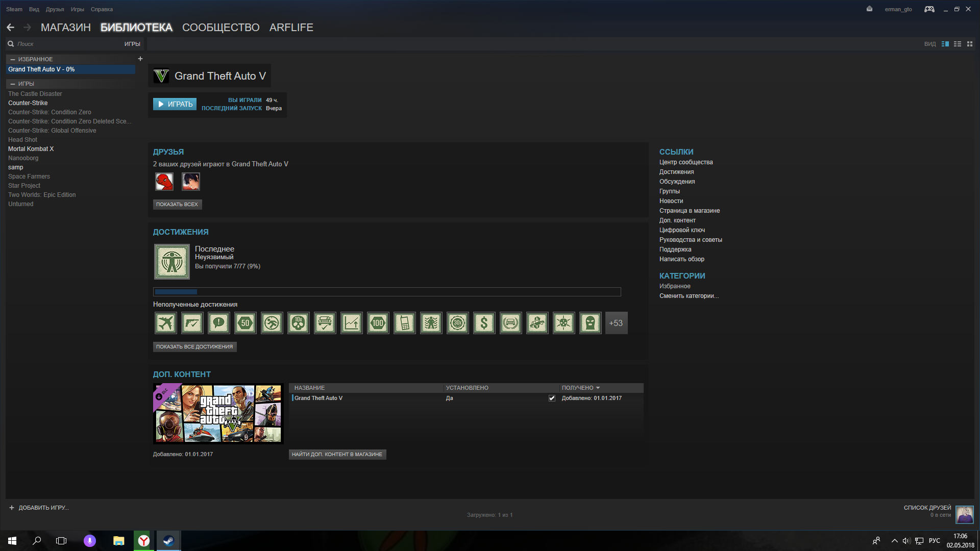Go back with the left arrow
The width and height of the screenshot is (980, 551).
click(x=10, y=28)
